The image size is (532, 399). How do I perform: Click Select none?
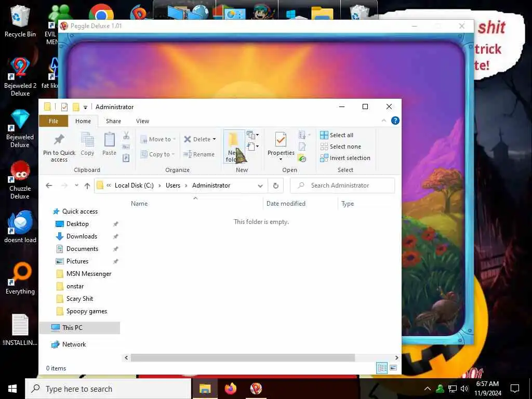click(x=341, y=147)
